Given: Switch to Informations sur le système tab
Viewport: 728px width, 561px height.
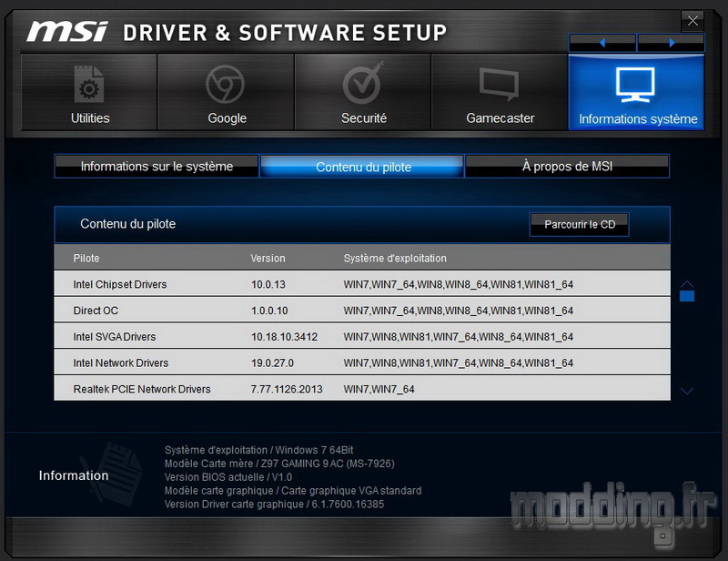Looking at the screenshot, I should click(x=157, y=166).
